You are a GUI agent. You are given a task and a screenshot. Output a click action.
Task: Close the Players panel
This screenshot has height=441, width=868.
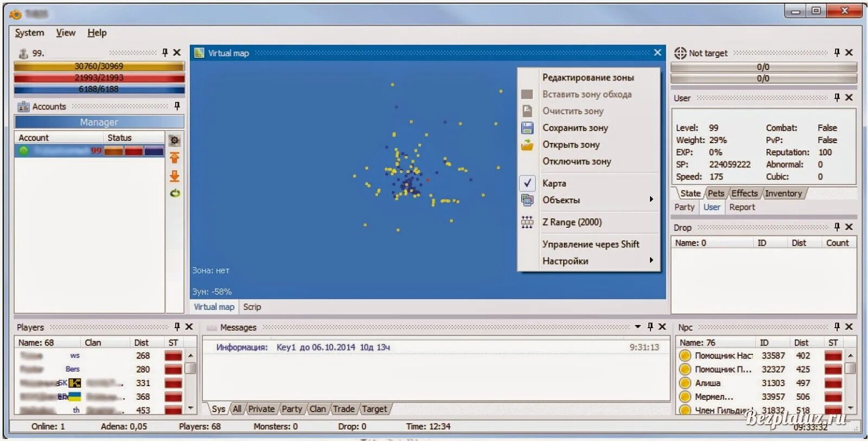click(x=189, y=327)
